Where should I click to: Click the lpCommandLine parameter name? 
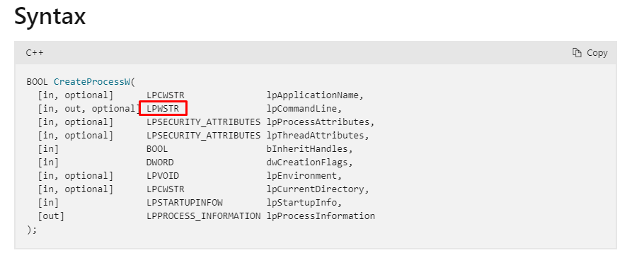(302, 109)
